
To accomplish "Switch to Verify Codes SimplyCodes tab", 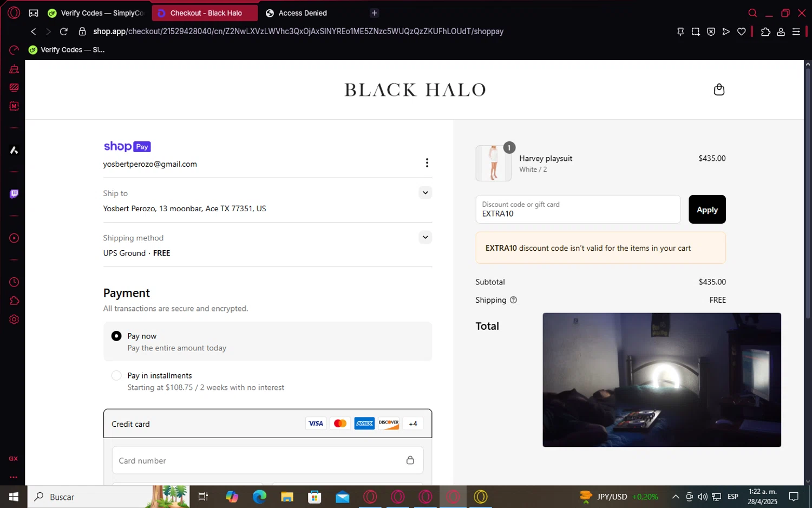I will (96, 13).
